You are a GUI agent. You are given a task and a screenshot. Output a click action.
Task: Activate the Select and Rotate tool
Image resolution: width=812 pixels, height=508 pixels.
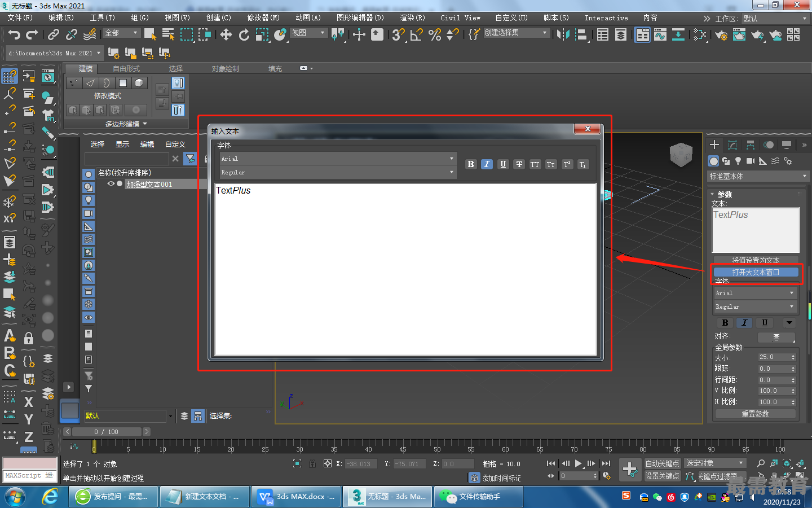[244, 35]
